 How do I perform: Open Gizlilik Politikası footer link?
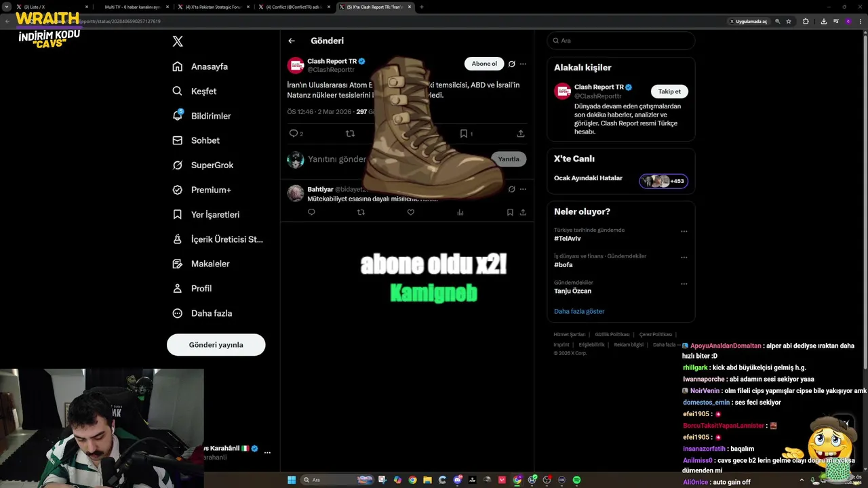click(612, 334)
